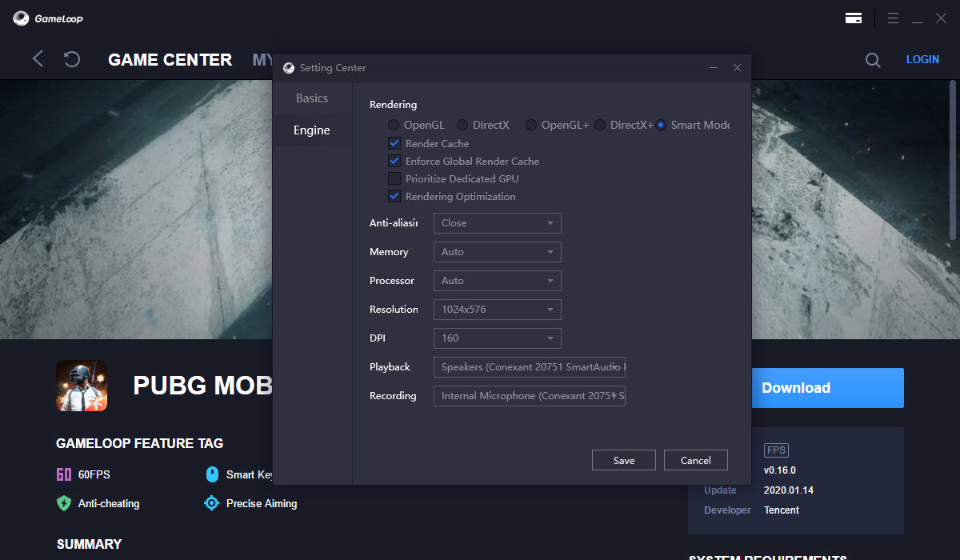Click the Precise Aiming feature icon

[x=211, y=503]
